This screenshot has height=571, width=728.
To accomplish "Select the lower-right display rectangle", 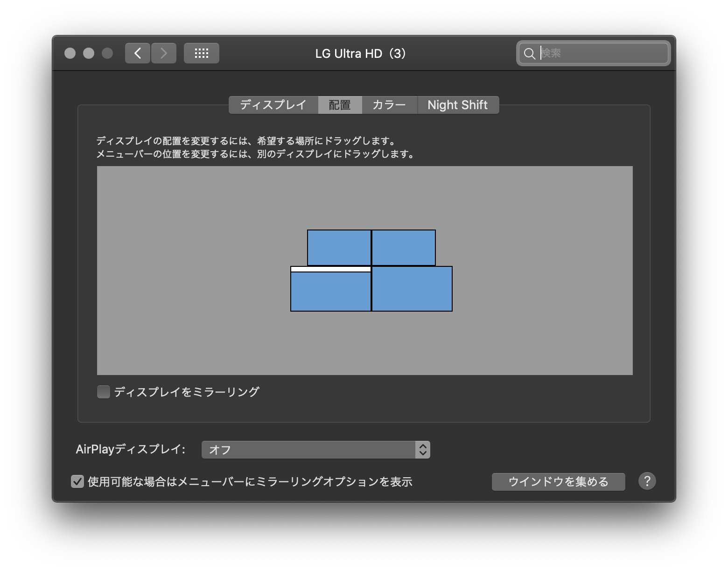I will coord(412,289).
